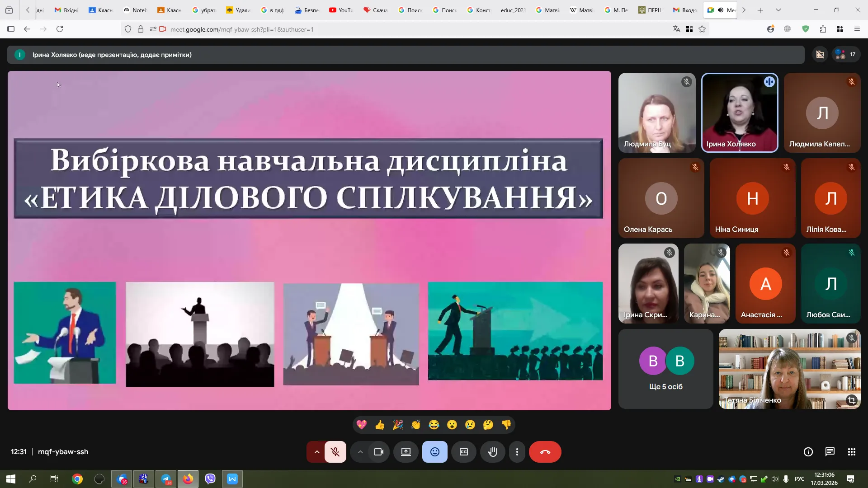Send the thumbs up reaction
The image size is (868, 488).
(x=380, y=425)
